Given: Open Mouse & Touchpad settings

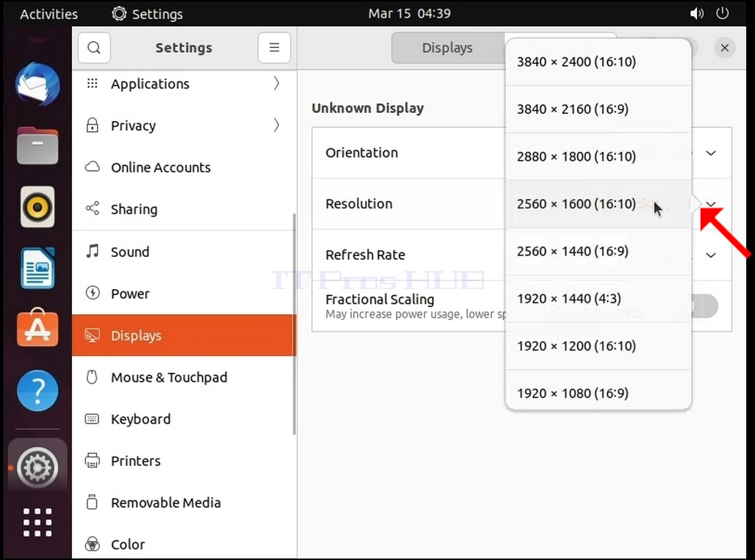Looking at the screenshot, I should (x=184, y=377).
